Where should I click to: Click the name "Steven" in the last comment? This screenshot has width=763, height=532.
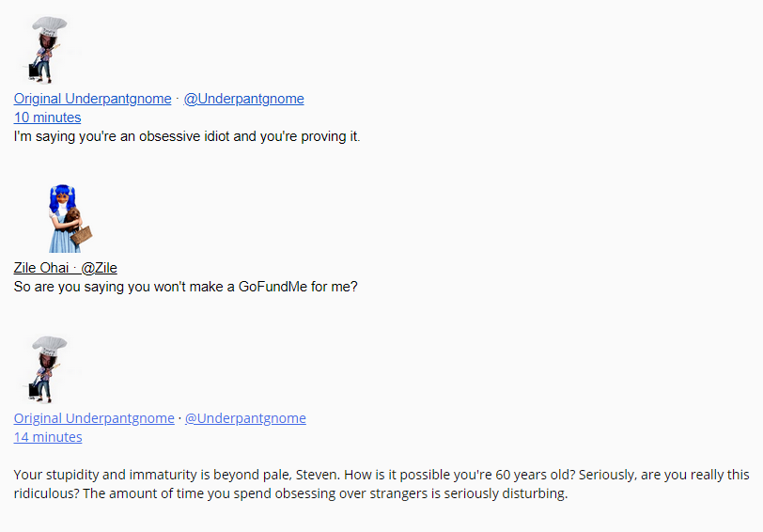315,474
